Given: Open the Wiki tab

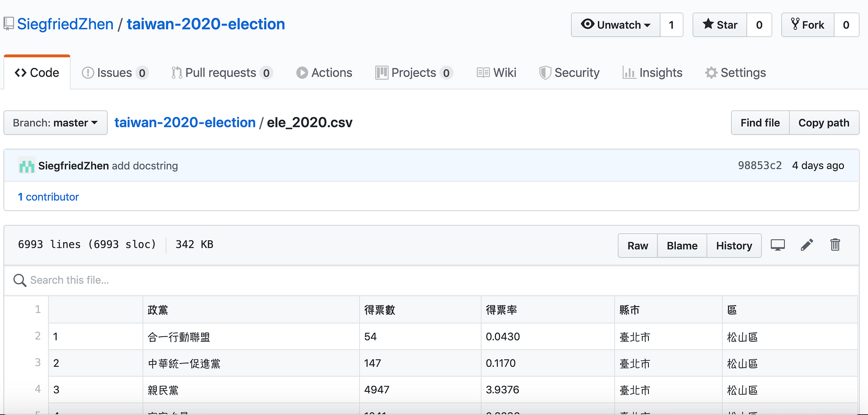Looking at the screenshot, I should pyautogui.click(x=496, y=73).
